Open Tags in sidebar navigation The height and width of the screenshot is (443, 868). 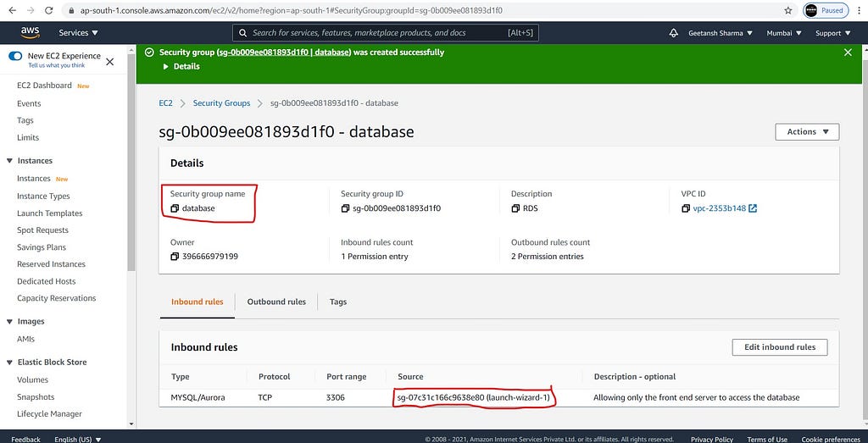coord(25,120)
